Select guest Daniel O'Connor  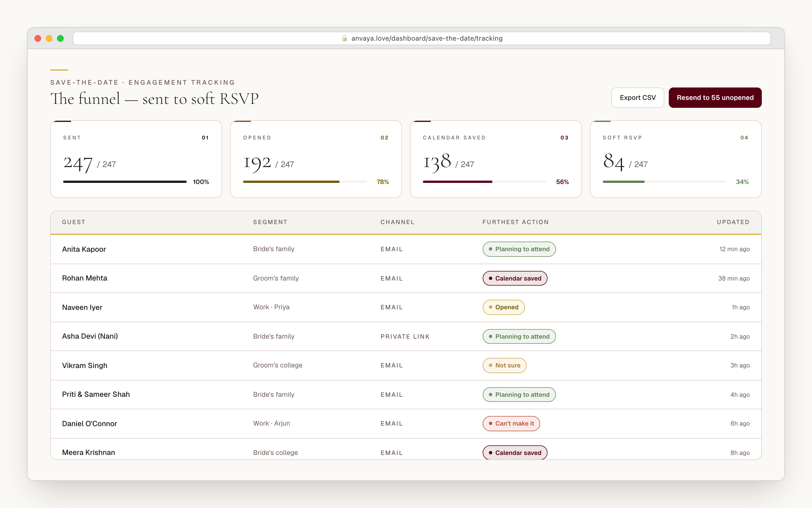tap(90, 424)
